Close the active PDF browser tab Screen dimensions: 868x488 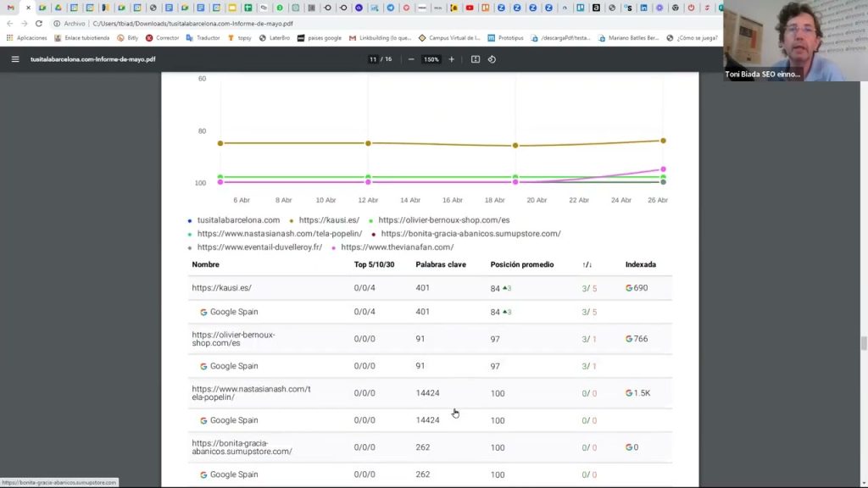click(x=28, y=8)
